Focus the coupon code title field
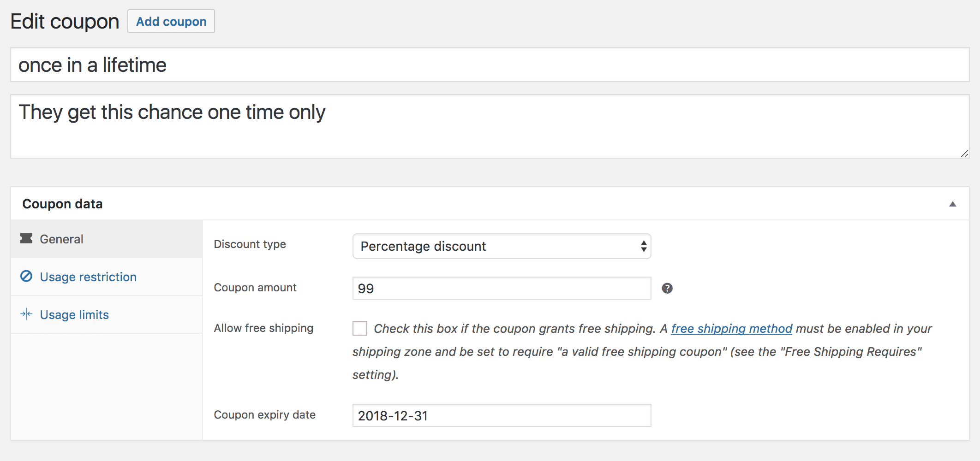980x461 pixels. 490,65
